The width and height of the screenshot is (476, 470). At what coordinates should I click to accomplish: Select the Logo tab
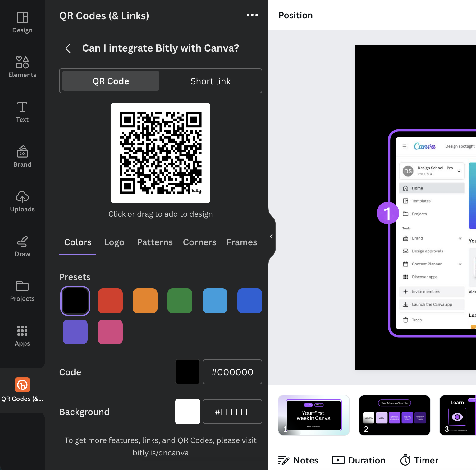114,242
